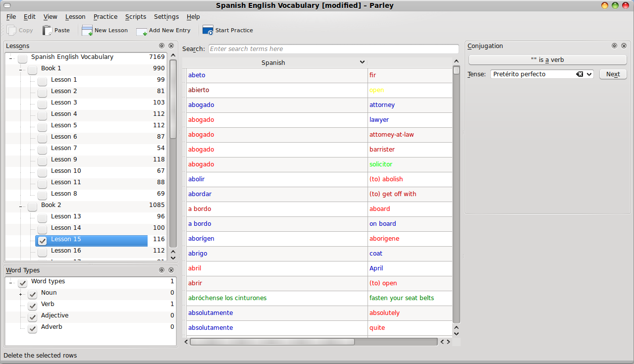Uncheck the Noun word type checkbox

pyautogui.click(x=32, y=294)
